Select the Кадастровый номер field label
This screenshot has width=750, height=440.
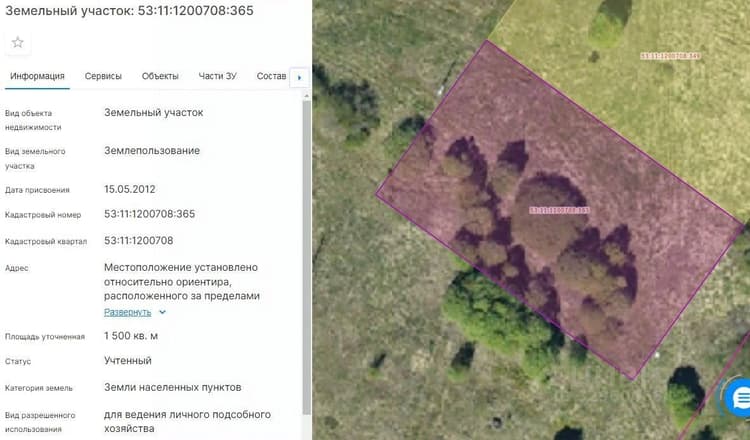click(x=43, y=215)
